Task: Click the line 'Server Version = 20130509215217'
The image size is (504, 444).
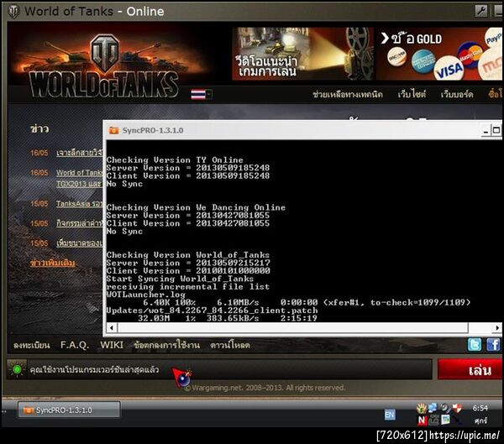Action: [188, 263]
